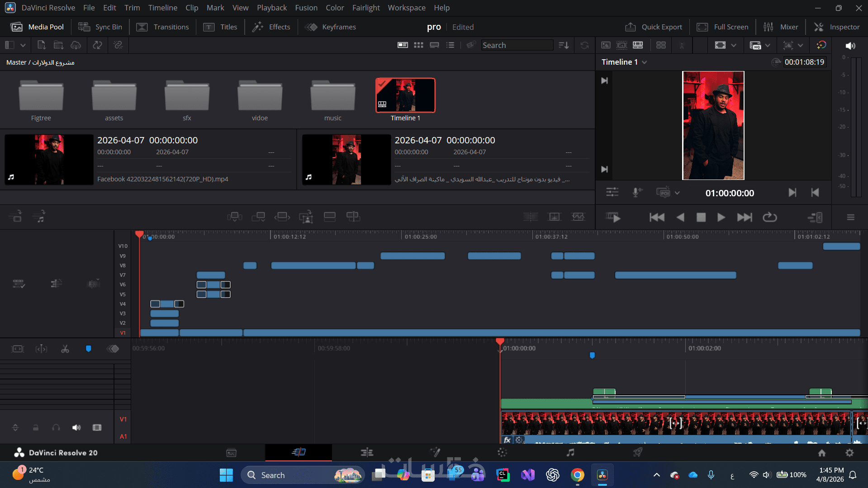The image size is (868, 488).
Task: Click the Ripple Overwrite edit icon
Action: coord(282,217)
